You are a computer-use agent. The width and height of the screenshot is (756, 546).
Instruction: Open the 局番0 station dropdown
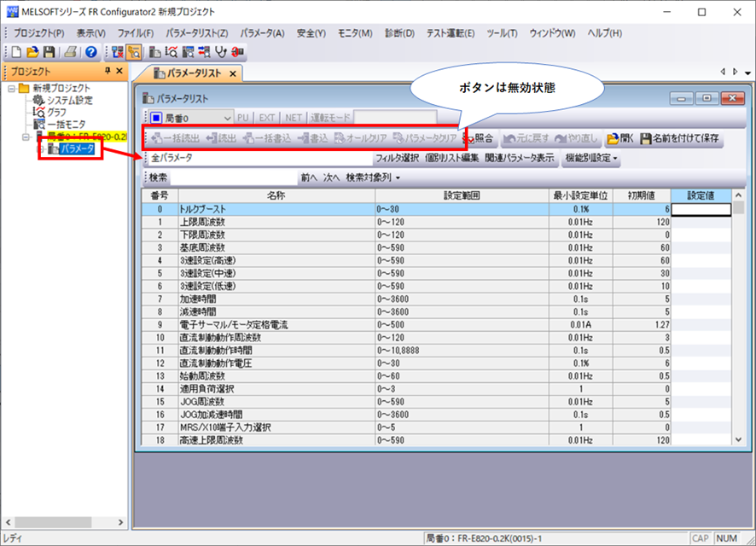[x=227, y=118]
